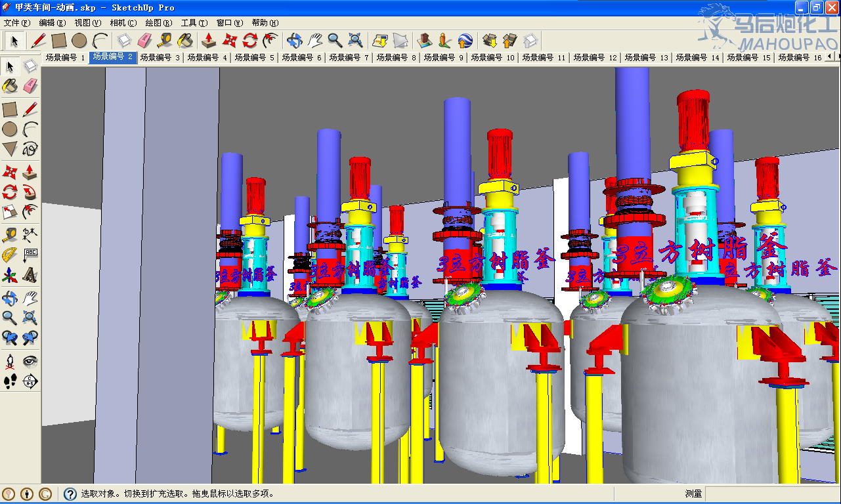
Task: Choose the Freehand tool in left toolbar
Action: click(30, 148)
